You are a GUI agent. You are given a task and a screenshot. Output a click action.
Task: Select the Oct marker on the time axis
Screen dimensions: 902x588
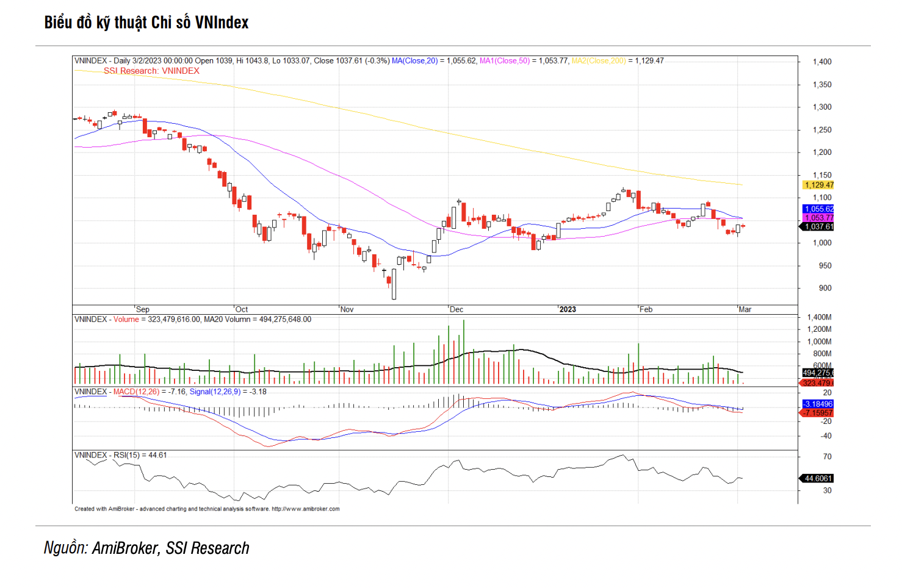[x=242, y=309]
